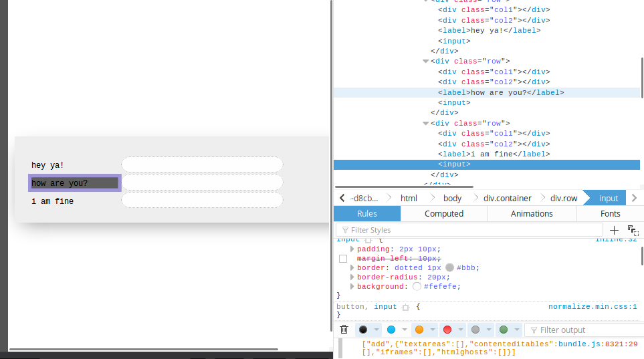The image size is (644, 359).
Task: Click the input next to 'i am fine'
Action: [x=202, y=201]
